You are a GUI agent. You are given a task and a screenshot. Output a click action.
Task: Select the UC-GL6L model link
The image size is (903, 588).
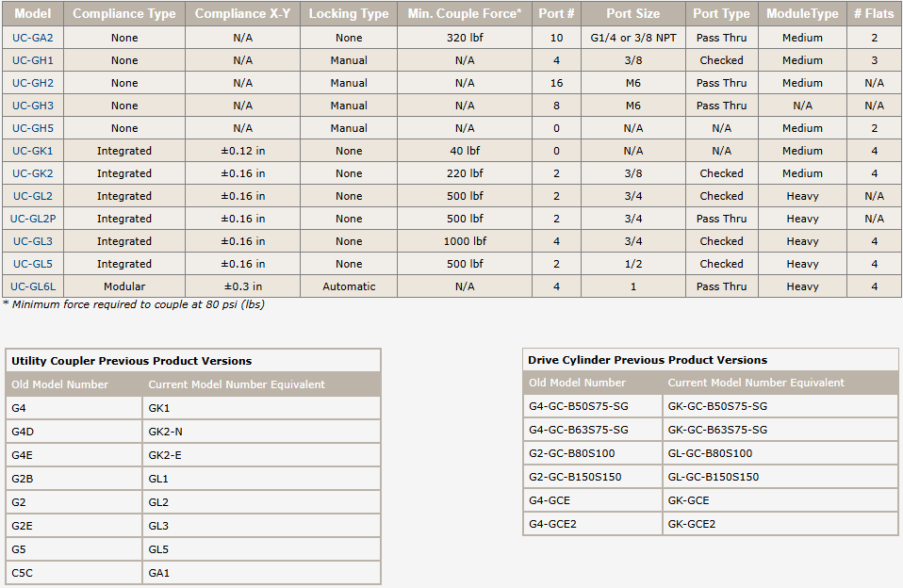click(33, 286)
